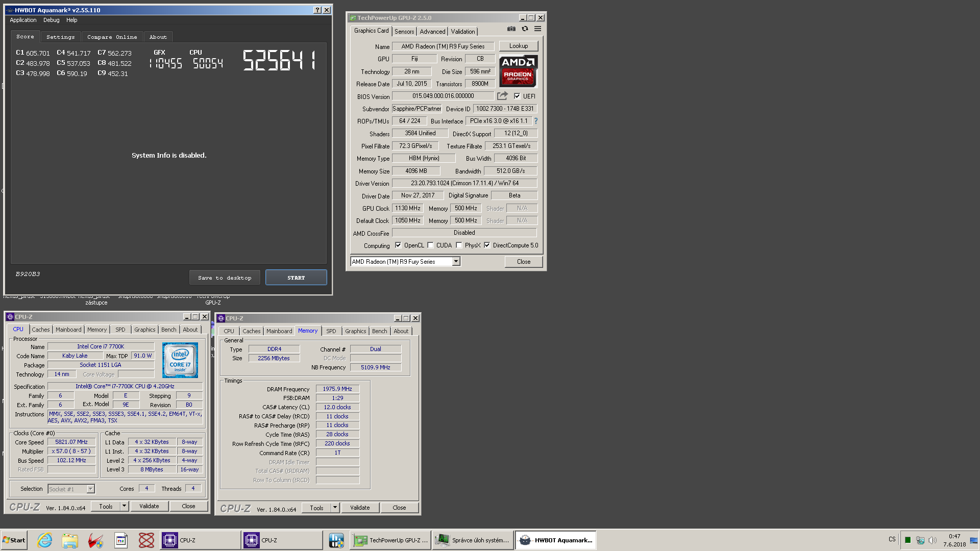Open red winged shield taskbar icon
Viewport: 980px width, 551px height.
click(95, 540)
